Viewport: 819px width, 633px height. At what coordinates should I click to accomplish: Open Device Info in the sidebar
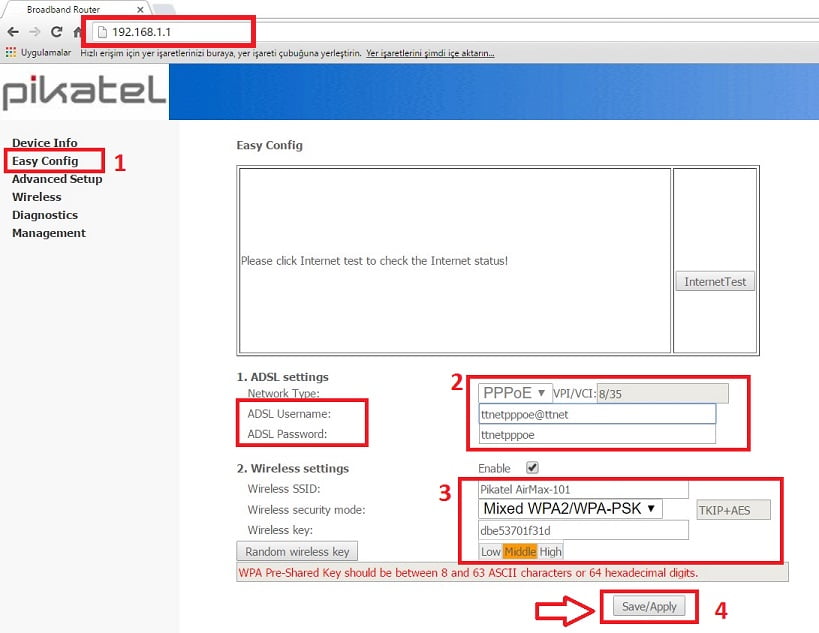point(44,143)
